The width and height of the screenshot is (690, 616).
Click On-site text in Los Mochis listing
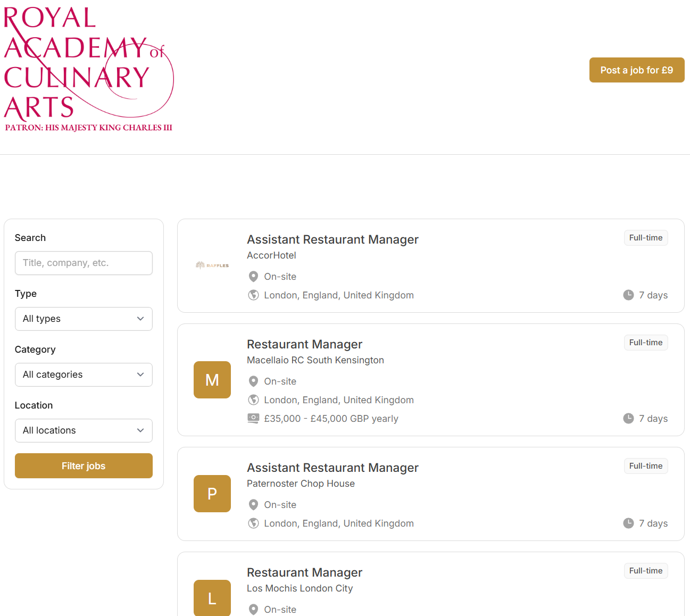280,610
